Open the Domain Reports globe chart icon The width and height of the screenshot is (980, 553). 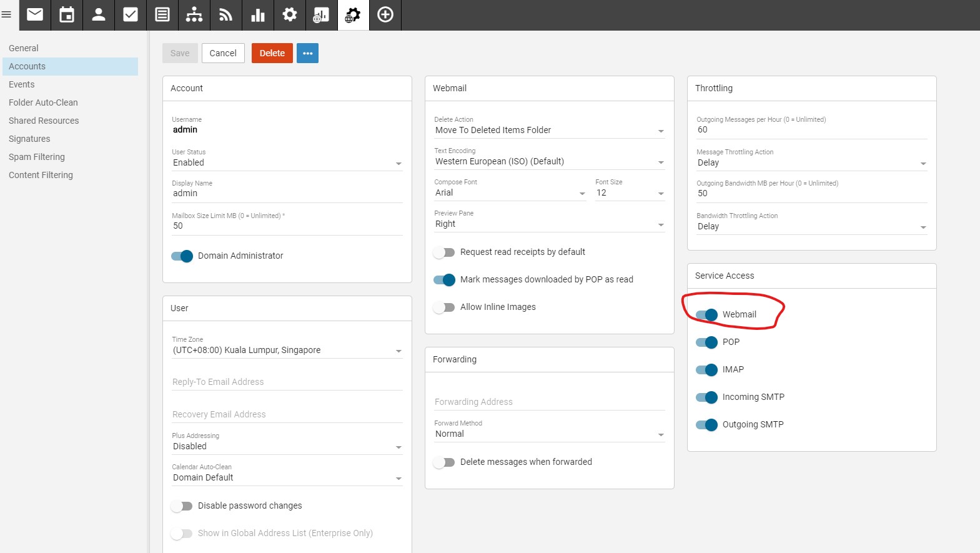[322, 14]
